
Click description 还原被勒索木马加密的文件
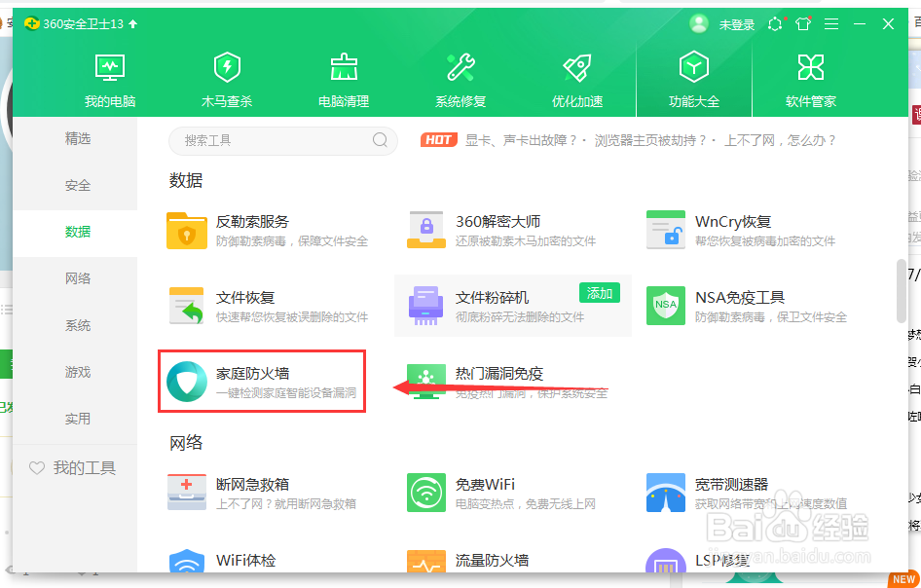tap(526, 241)
